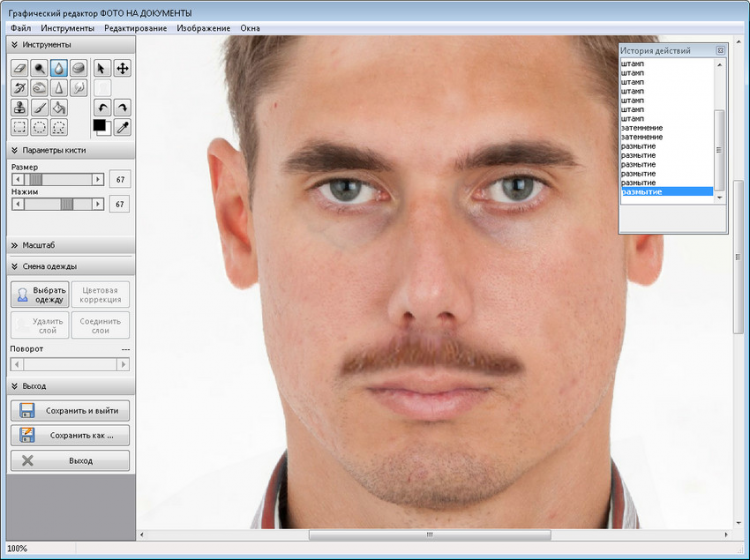Click the 100% zoom status text
This screenshot has width=750, height=560.
(x=17, y=549)
